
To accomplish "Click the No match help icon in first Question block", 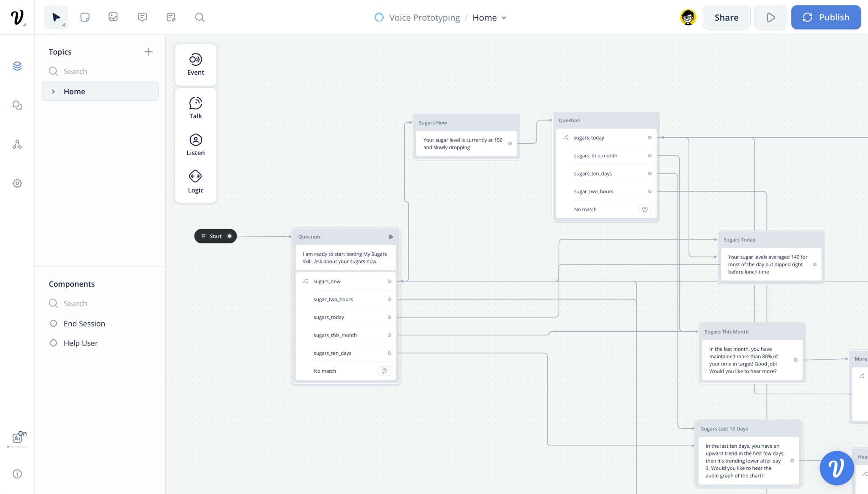I will coord(384,371).
